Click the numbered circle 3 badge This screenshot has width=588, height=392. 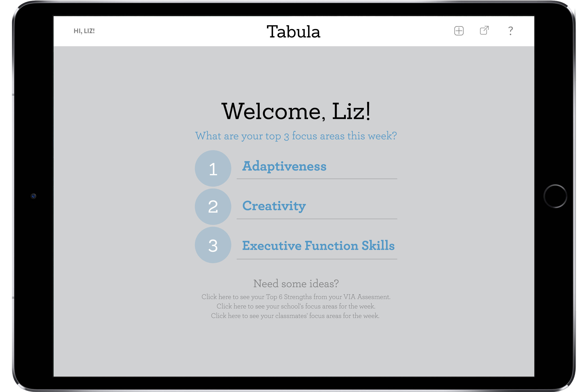pos(213,245)
